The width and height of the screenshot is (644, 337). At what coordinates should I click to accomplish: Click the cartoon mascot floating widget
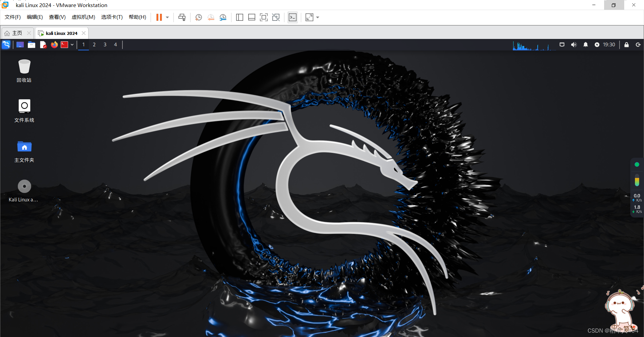621,310
